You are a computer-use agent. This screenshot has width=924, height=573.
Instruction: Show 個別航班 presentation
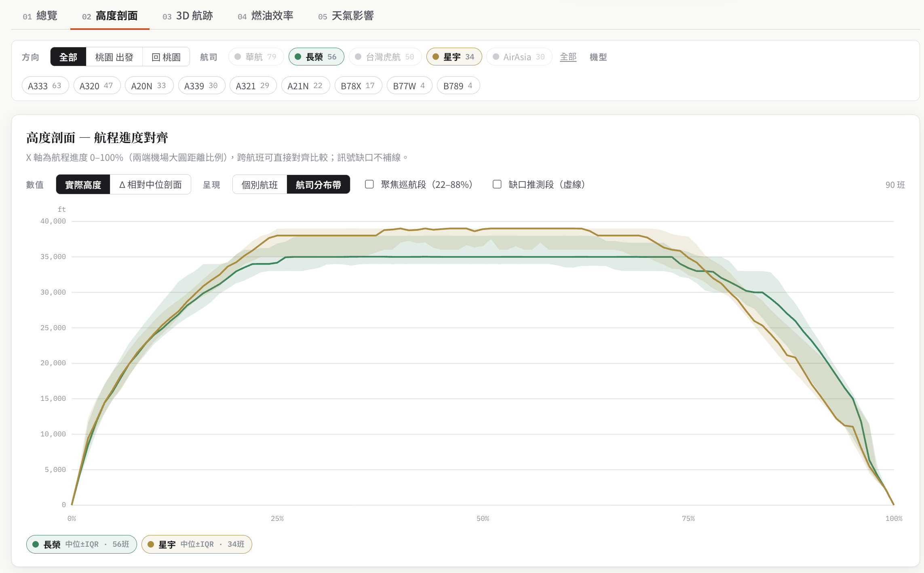tap(259, 185)
